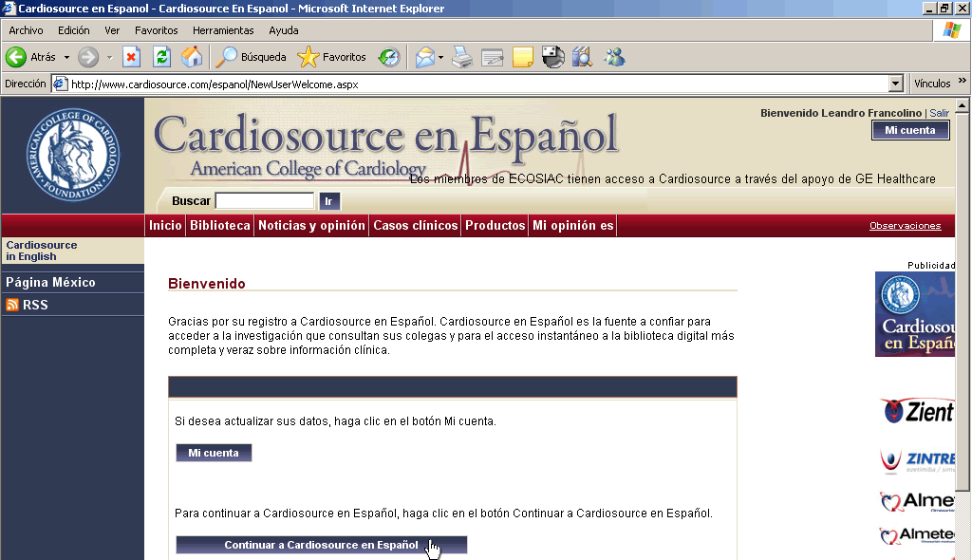The width and height of the screenshot is (972, 560).
Task: Open the Home page house icon
Action: point(192,57)
